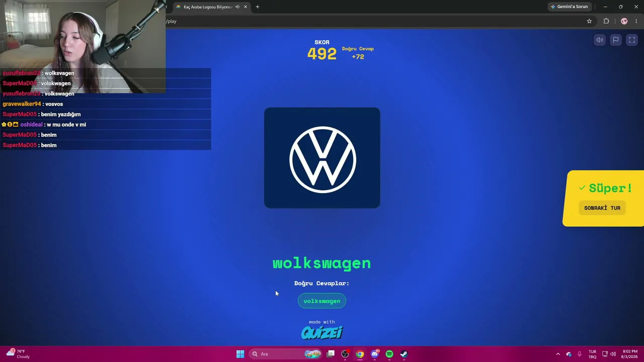Open Task View on the taskbar
The width and height of the screenshot is (644, 362).
point(331,354)
